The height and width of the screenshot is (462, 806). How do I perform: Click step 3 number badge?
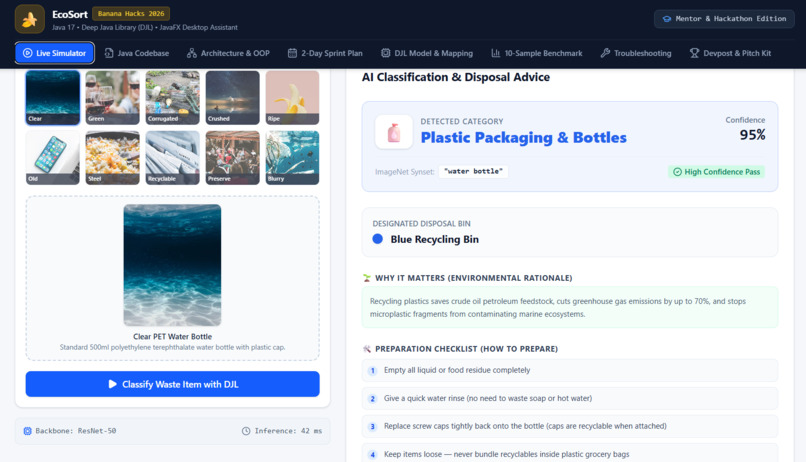tap(373, 427)
